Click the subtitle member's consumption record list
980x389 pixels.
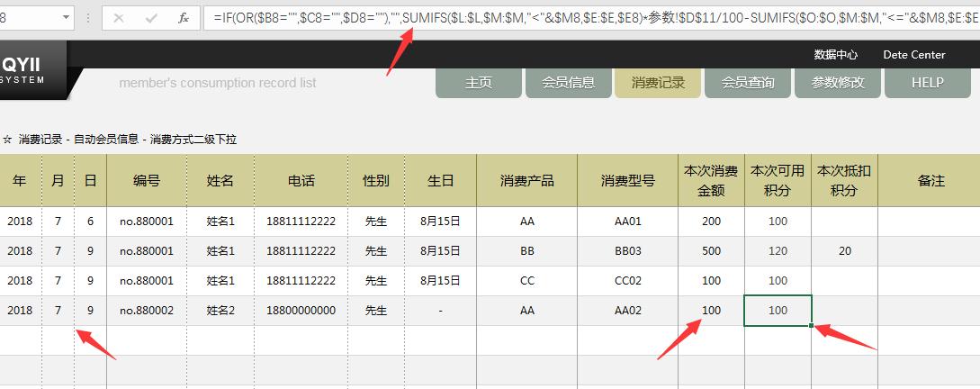coord(218,83)
